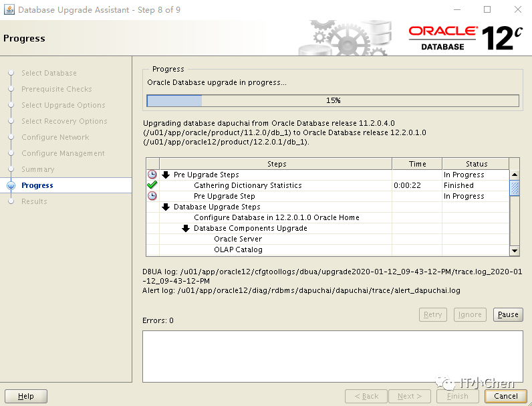Close the Database Upgrade Assistant window

[518, 9]
